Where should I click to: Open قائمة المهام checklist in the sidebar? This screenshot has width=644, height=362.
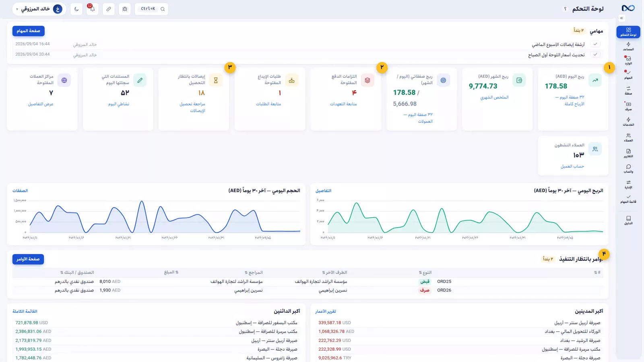[x=628, y=199]
